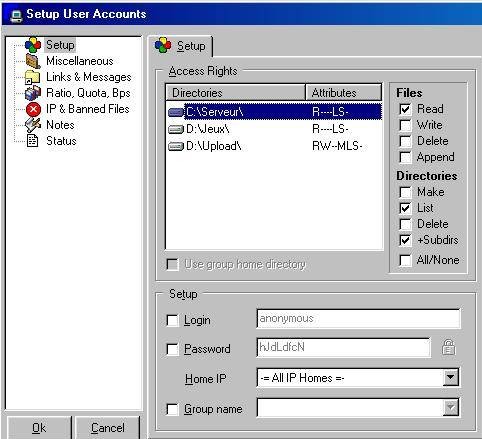This screenshot has width=482, height=439.
Task: Open the Home IP dropdown arrow
Action: coord(451,378)
